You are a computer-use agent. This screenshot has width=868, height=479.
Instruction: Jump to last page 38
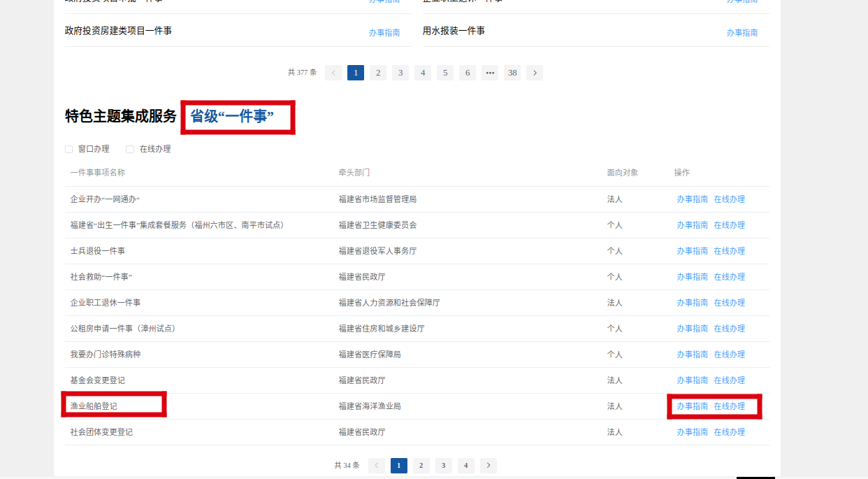coord(512,73)
